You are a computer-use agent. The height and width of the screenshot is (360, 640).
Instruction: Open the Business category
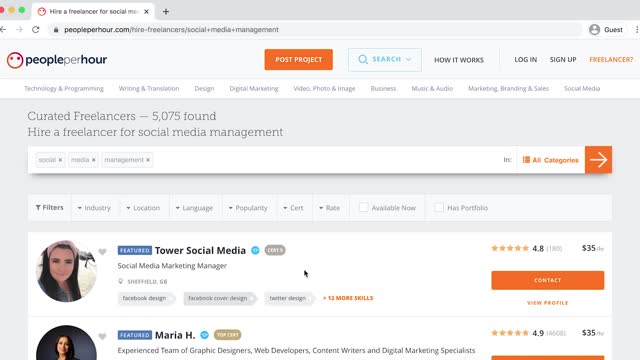coord(383,89)
